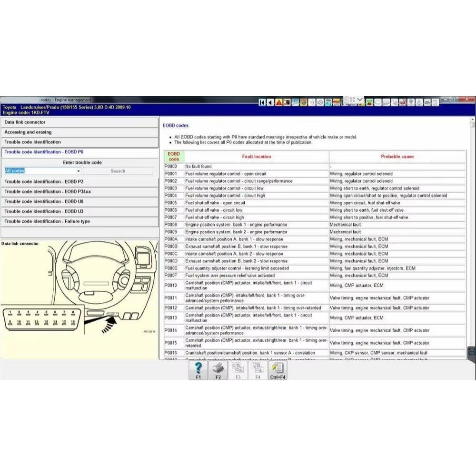This screenshot has width=476, height=476.
Task: Click the 'No fault found' cell
Action: (257, 167)
